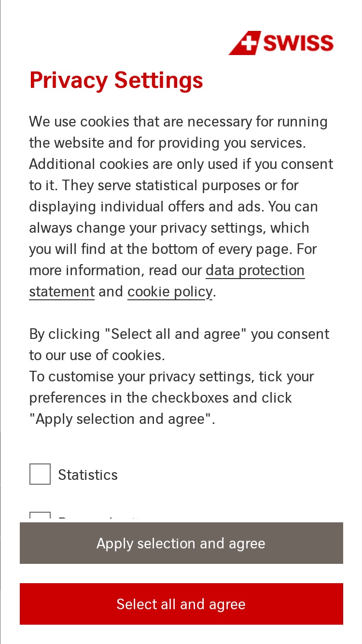This screenshot has width=362, height=644.
Task: Tick the Statistics checkbox
Action: click(40, 474)
